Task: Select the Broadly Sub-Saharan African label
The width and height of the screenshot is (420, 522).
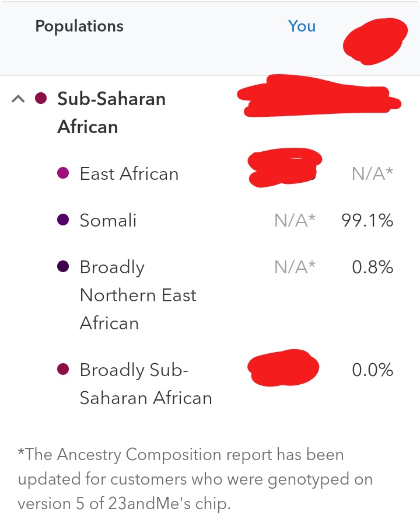Action: tap(146, 384)
